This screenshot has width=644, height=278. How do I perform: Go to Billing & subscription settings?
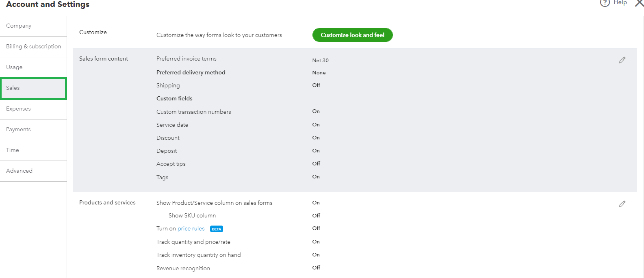(34, 46)
